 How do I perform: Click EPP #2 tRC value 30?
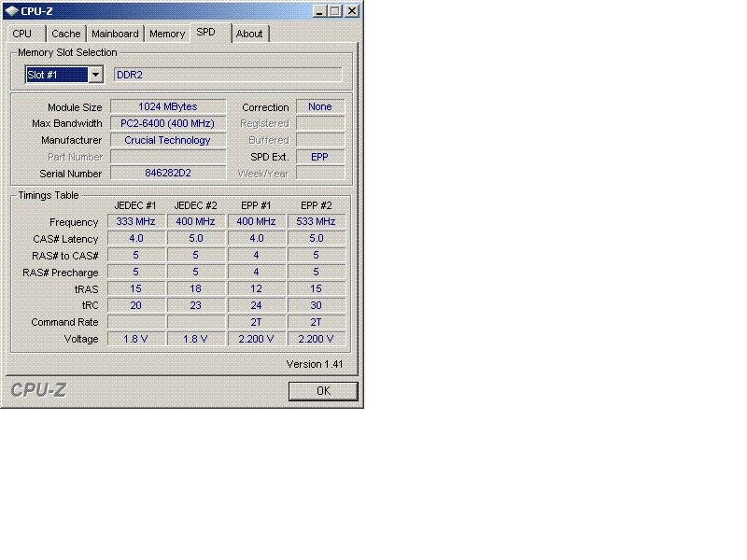tap(317, 305)
